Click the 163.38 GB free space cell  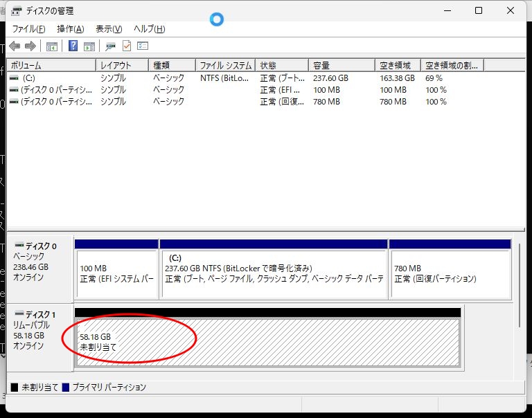398,78
